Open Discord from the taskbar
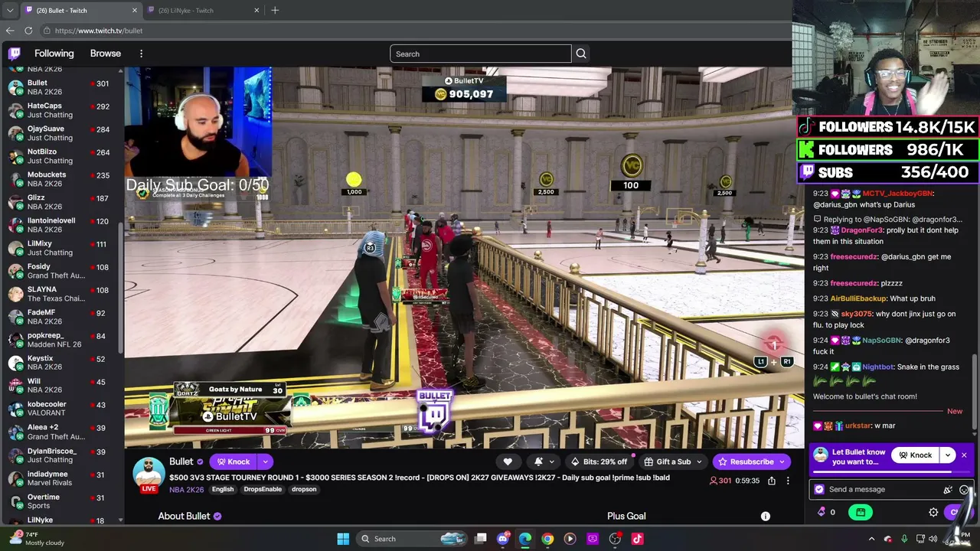 pos(503,539)
